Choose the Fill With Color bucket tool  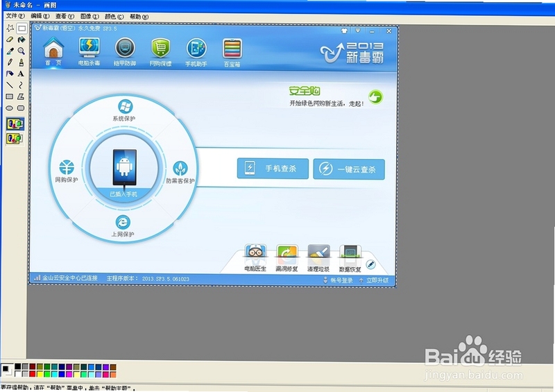coord(22,40)
